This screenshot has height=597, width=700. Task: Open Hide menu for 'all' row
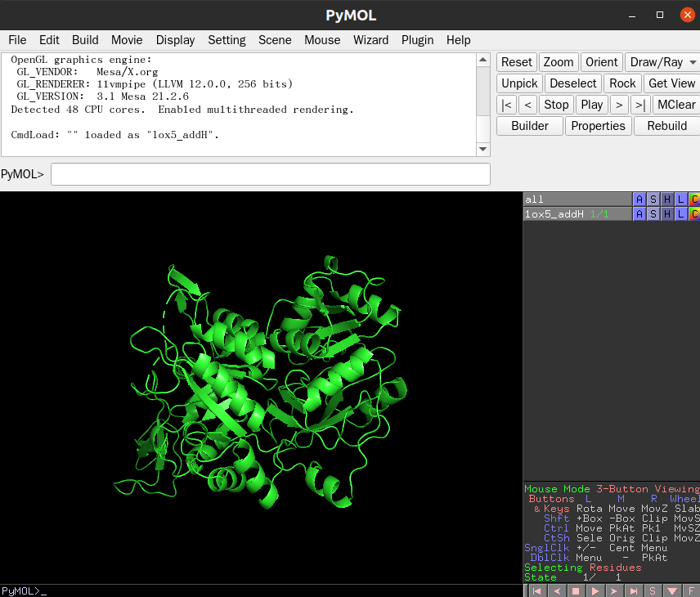pyautogui.click(x=667, y=200)
